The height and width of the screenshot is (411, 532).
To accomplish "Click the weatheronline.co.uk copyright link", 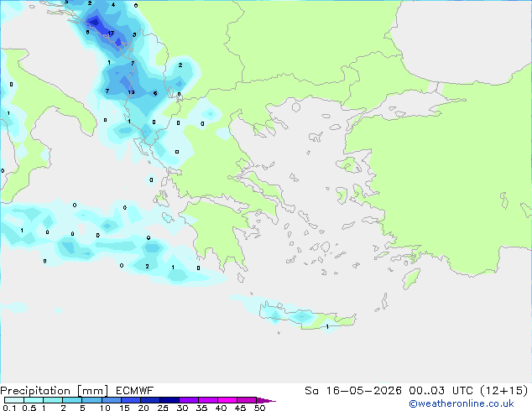I will pos(462,403).
